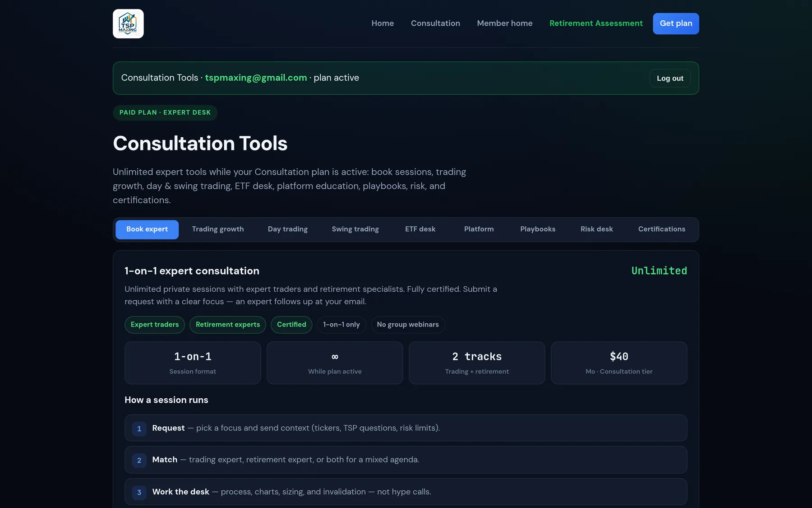Click the 1-on-1 only tag
The height and width of the screenshot is (508, 812).
click(x=341, y=325)
